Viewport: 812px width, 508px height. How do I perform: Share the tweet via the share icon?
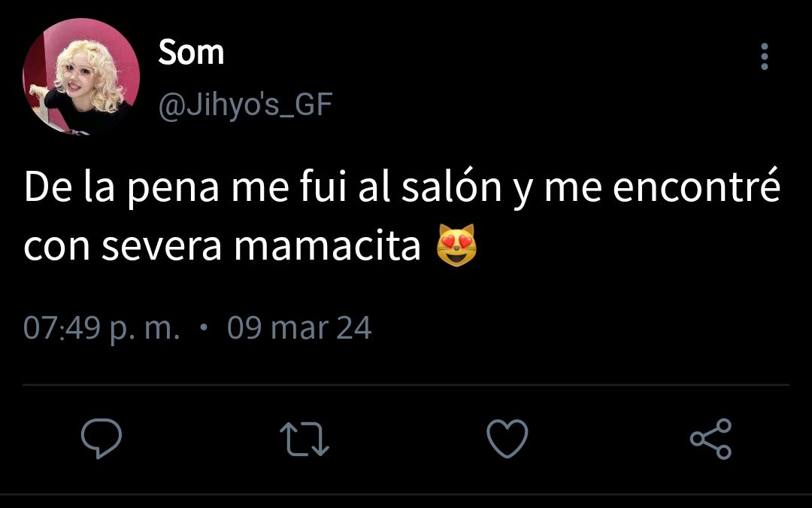point(711,439)
